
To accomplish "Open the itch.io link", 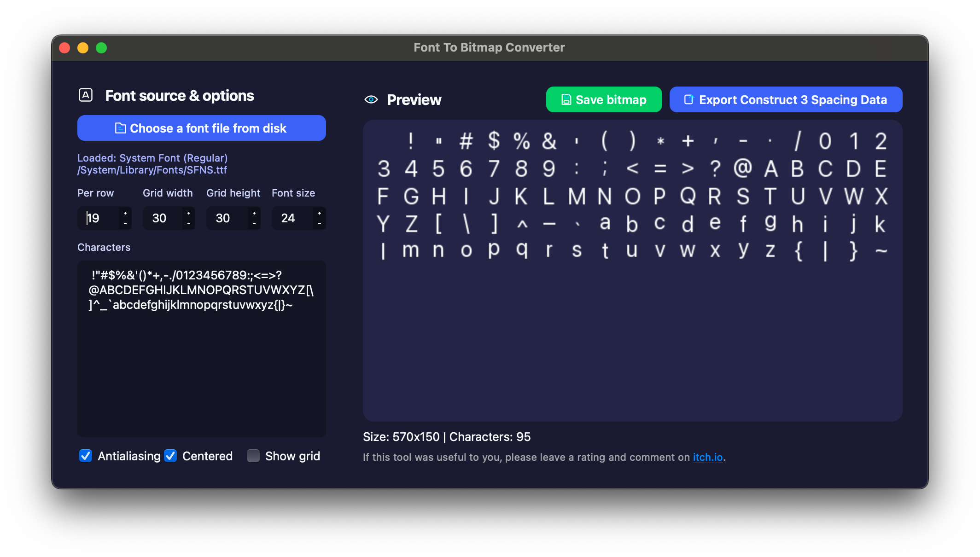I will [x=707, y=457].
